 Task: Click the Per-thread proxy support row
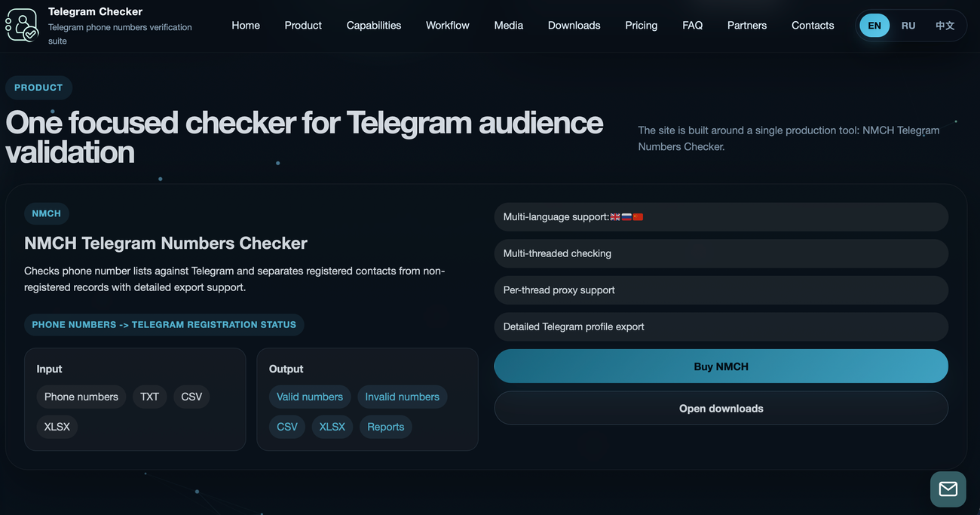[x=721, y=290]
